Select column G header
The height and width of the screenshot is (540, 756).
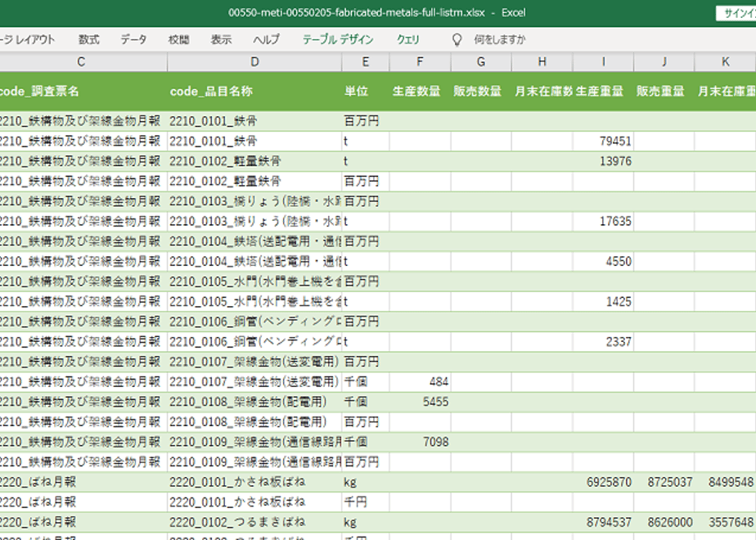[x=481, y=61]
